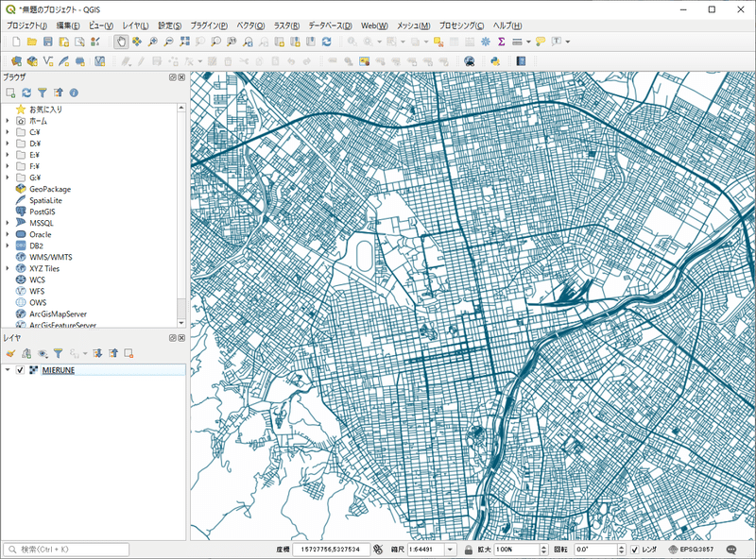Toggle the scale lock icon
The width and height of the screenshot is (756, 559).
click(468, 550)
